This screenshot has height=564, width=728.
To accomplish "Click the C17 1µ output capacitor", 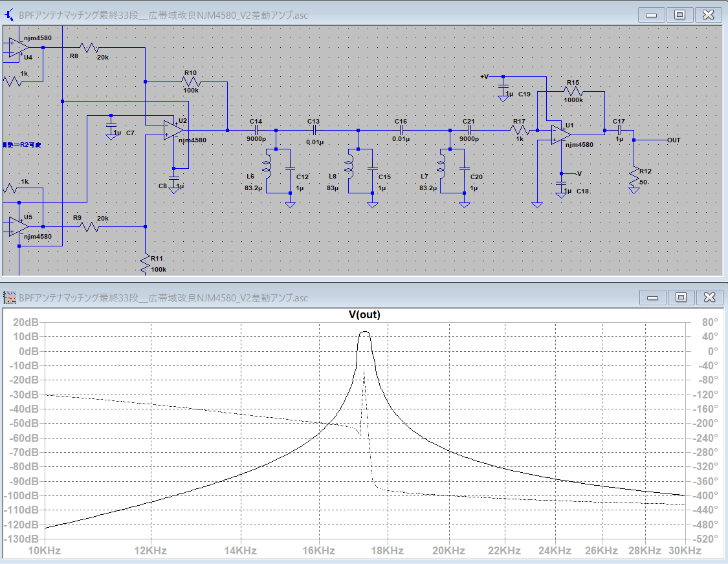I will 619,130.
